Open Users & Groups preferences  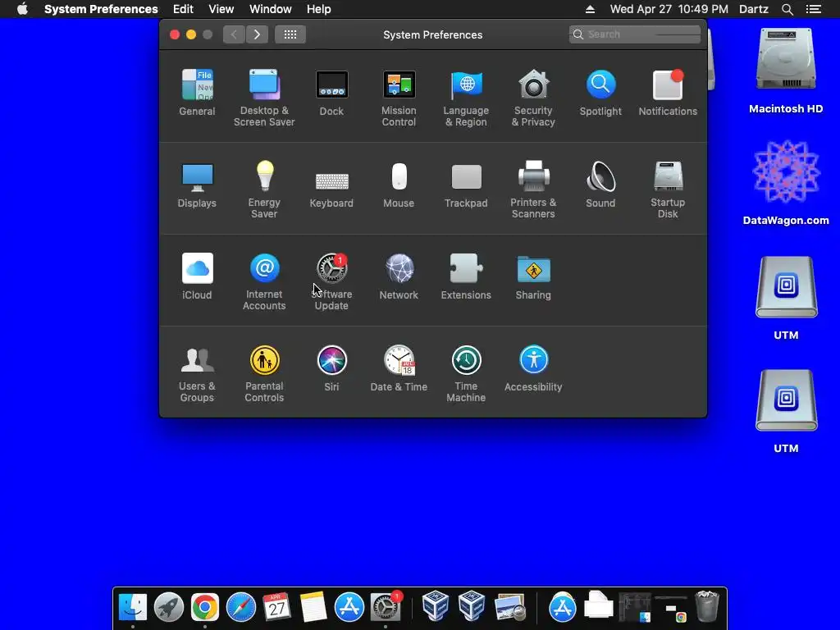pos(197,374)
